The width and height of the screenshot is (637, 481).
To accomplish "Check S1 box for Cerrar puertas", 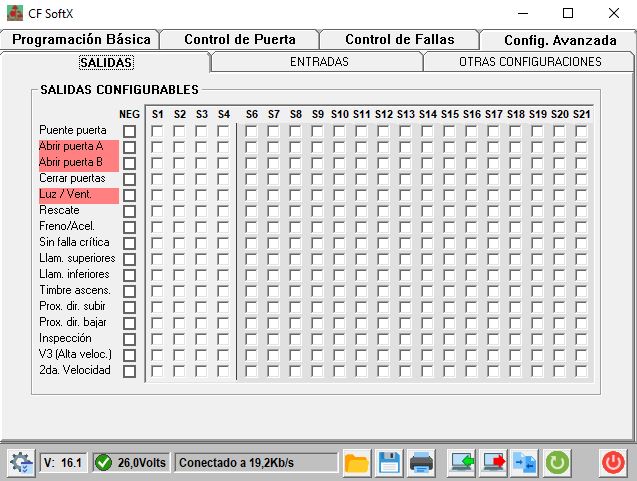I will click(x=158, y=178).
